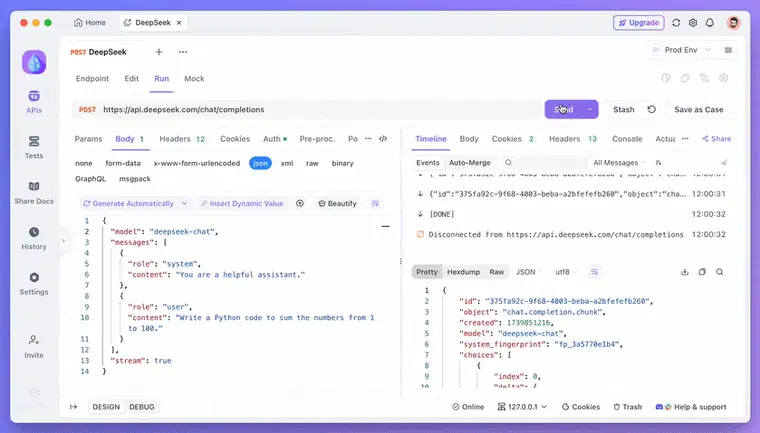Open the History sidebar section
Image resolution: width=760 pixels, height=433 pixels.
[34, 238]
